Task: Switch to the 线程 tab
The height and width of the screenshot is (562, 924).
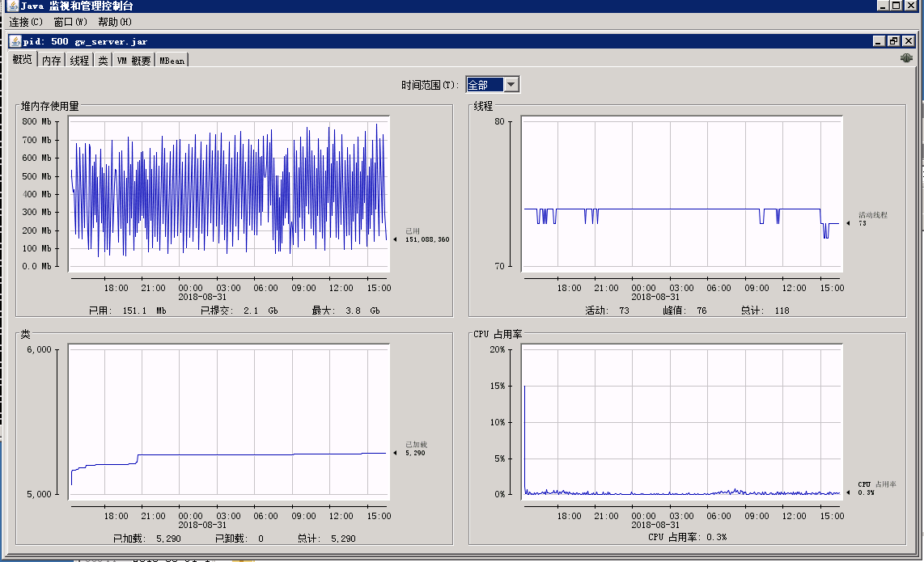Action: pyautogui.click(x=79, y=60)
